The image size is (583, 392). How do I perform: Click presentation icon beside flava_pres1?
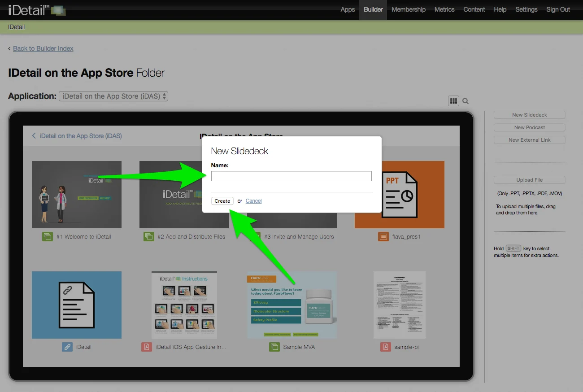tap(383, 236)
